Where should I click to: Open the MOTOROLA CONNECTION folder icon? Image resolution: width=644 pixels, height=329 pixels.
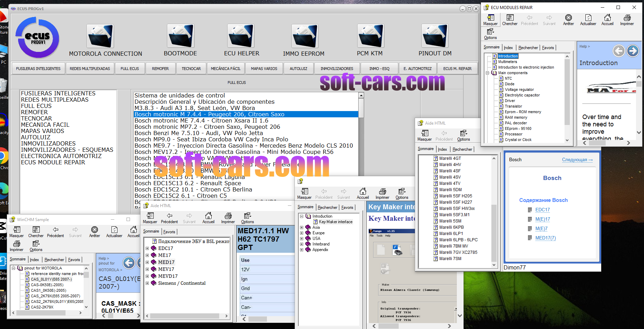[x=100, y=36]
